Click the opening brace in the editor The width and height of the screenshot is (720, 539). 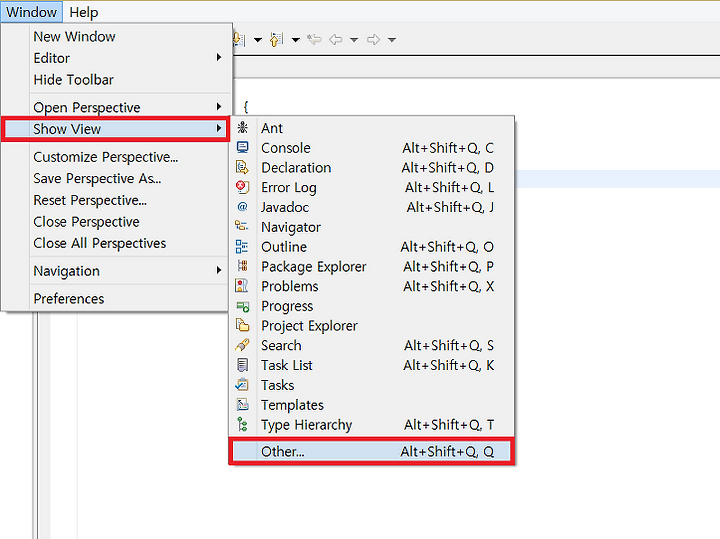[x=246, y=107]
